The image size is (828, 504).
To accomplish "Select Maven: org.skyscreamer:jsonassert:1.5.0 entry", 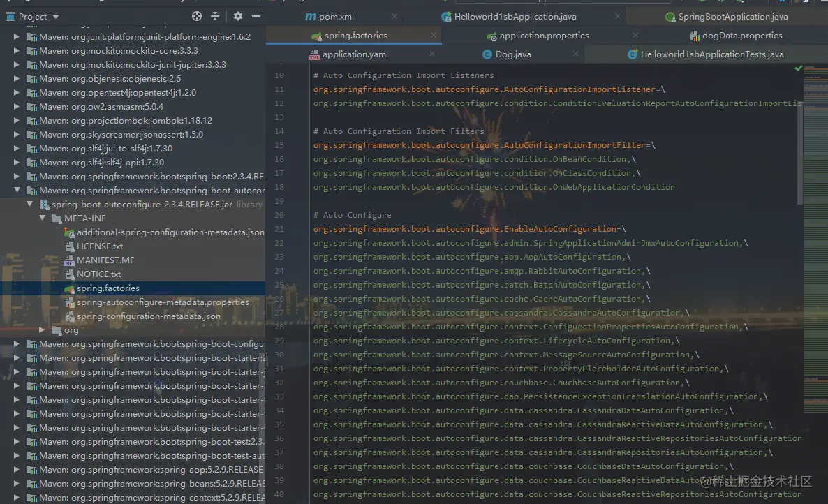I will pyautogui.click(x=121, y=135).
